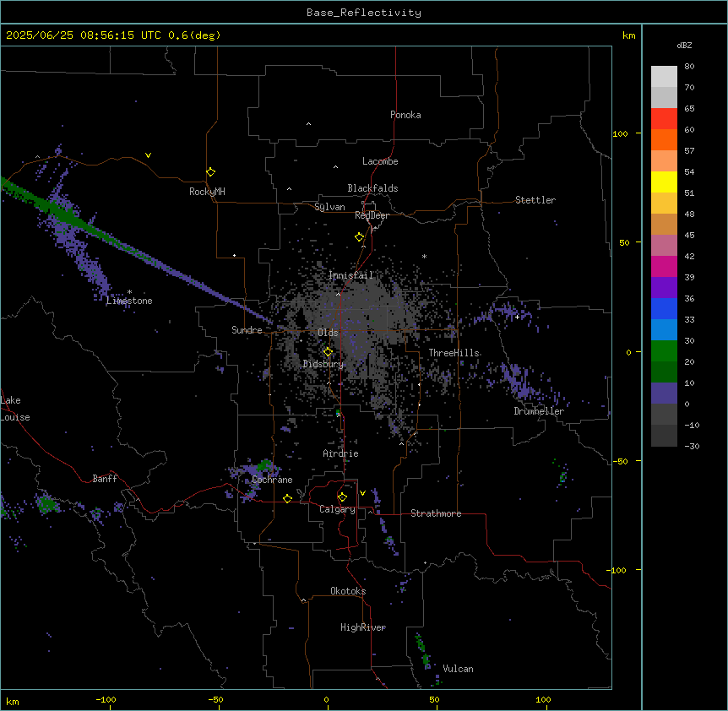Click the Banff town label
Screen dimensions: 728x711
point(105,479)
